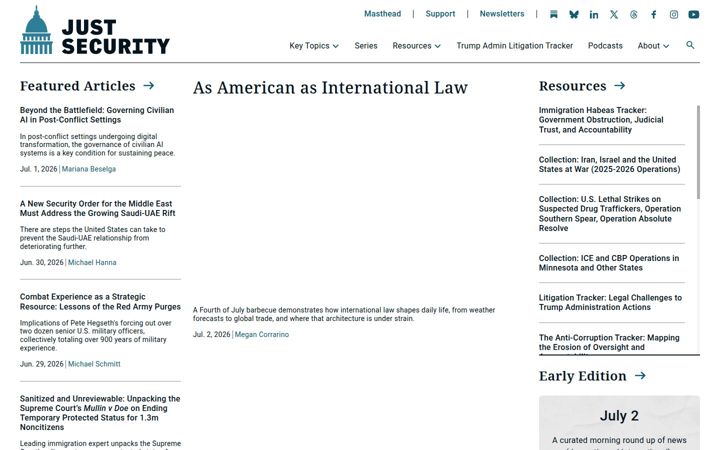
Task: Open the July 2 Early Edition card
Action: pos(619,423)
